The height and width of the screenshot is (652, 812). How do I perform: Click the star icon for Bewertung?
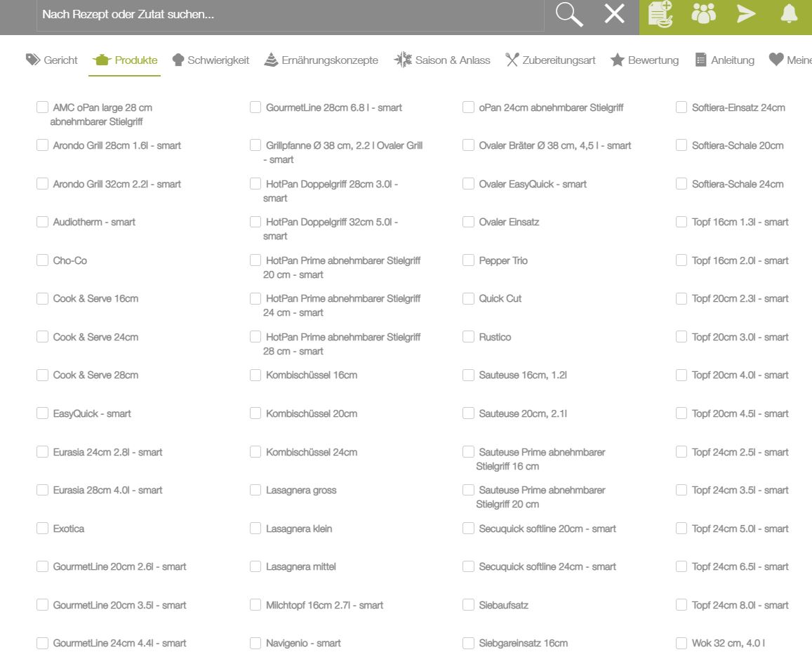pyautogui.click(x=617, y=60)
